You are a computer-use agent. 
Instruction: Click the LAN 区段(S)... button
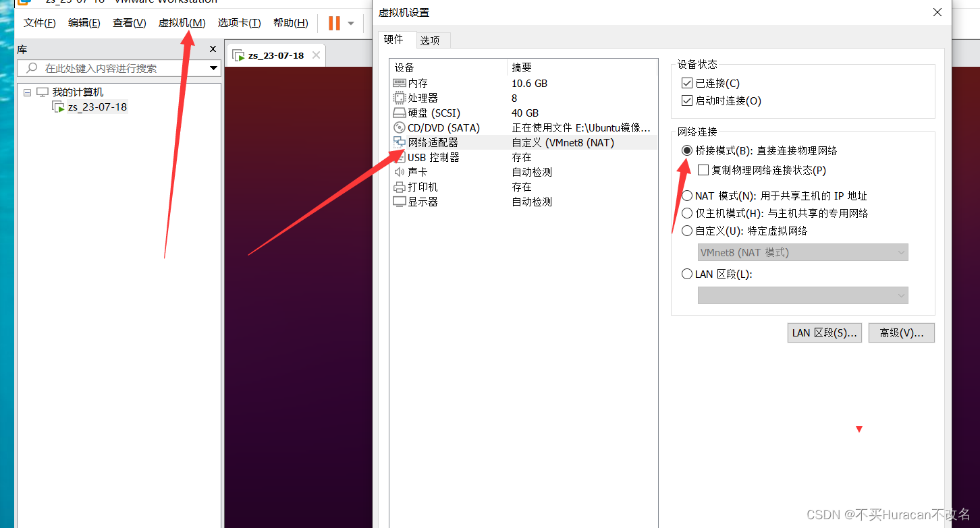(825, 333)
